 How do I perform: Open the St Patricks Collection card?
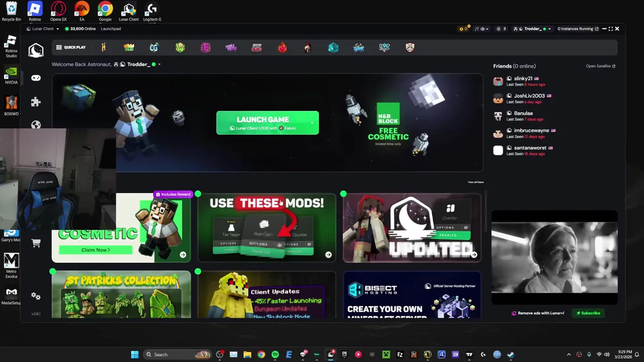tap(121, 295)
